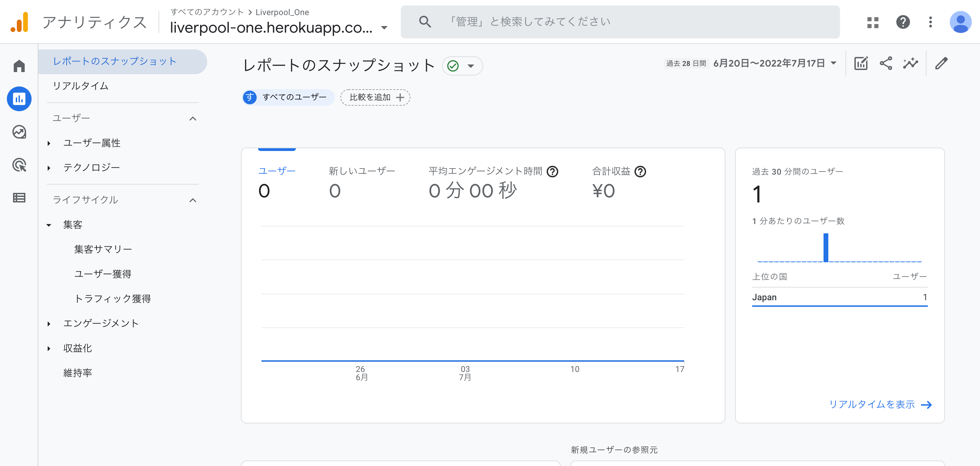Click the Liverpool_One breadcrumb
This screenshot has width=980, height=466.
pos(282,12)
